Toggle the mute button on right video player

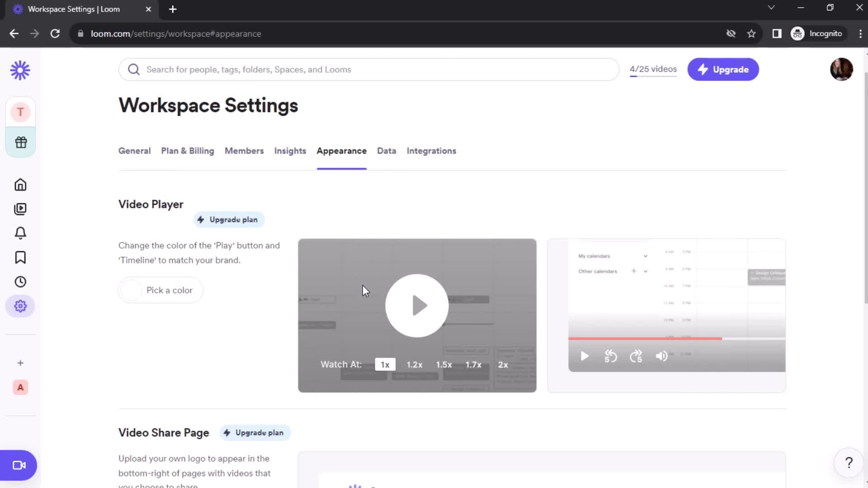(662, 356)
